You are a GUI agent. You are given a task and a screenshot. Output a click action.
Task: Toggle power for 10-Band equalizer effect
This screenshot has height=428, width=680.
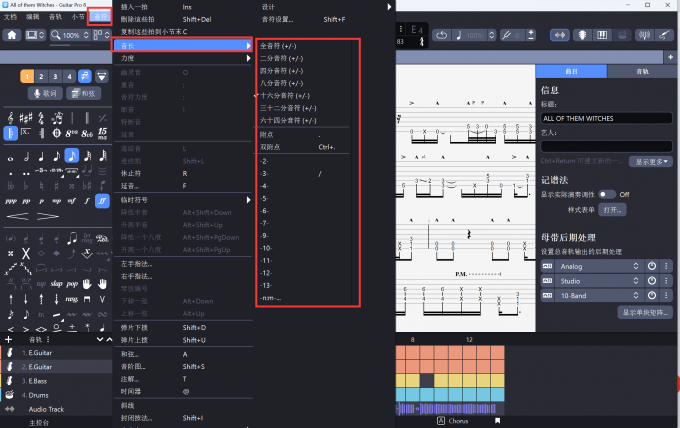coord(652,296)
